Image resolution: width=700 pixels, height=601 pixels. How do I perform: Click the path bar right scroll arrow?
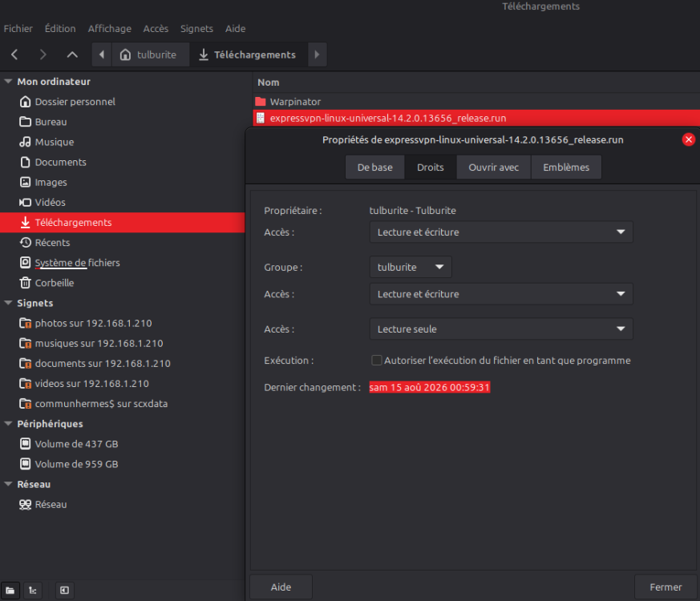(x=317, y=54)
